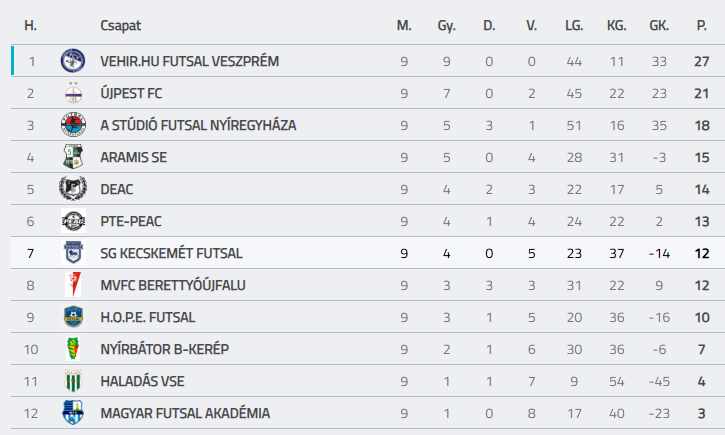Click the Nyírbátor B-Kerép team crest
Image resolution: width=725 pixels, height=435 pixels.
click(x=73, y=349)
